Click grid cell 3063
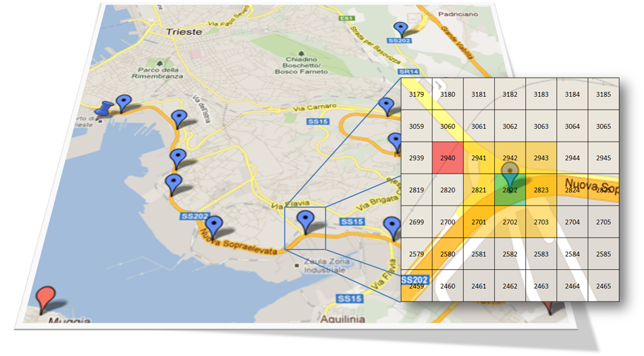 (x=541, y=126)
